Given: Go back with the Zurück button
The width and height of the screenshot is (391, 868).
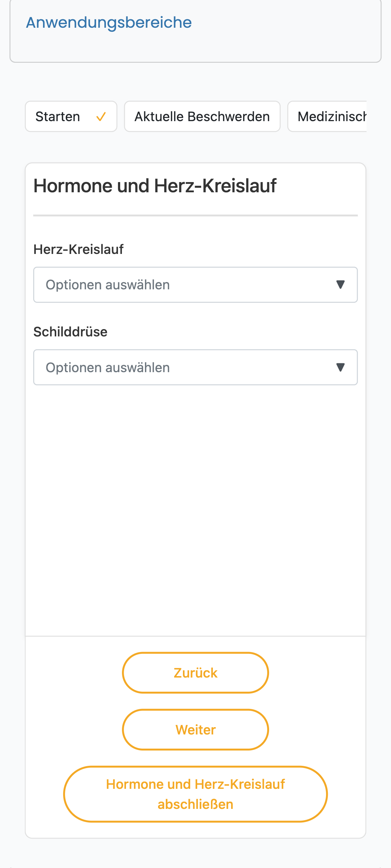Looking at the screenshot, I should click(x=195, y=672).
